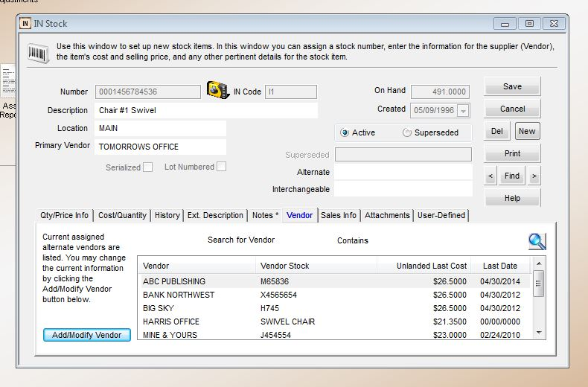Toggle the Serialized checkbox
The width and height of the screenshot is (588, 387).
148,167
